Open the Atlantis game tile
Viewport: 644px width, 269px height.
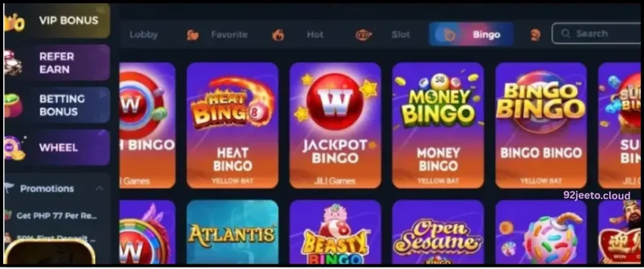pos(233,232)
